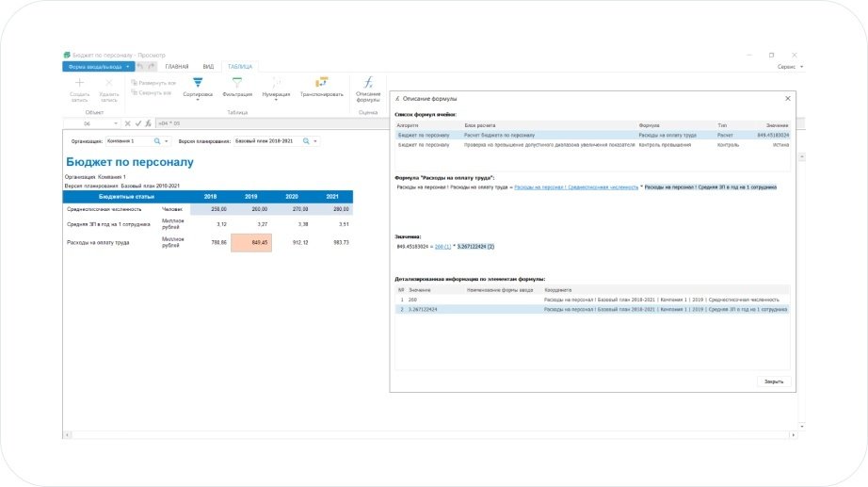Click cell 983,73 in Расходы row
Viewport: 868px width, 487px height.
(332, 243)
